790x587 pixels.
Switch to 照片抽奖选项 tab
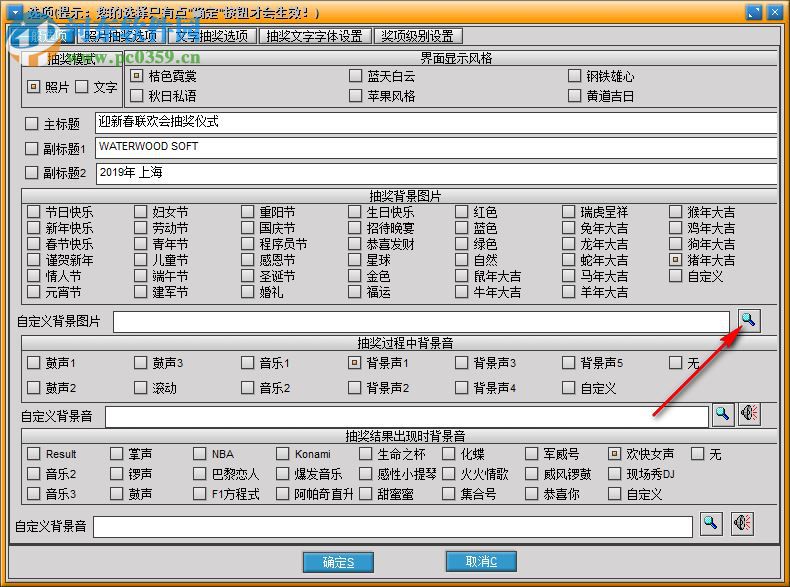coord(120,36)
